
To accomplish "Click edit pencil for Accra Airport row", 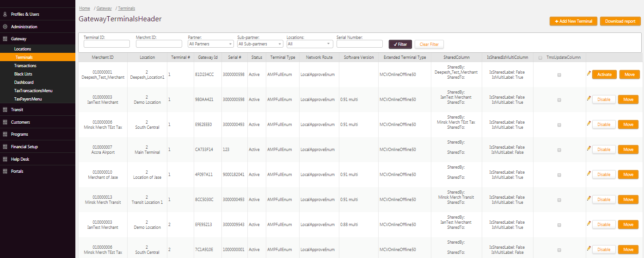I will [x=589, y=149].
